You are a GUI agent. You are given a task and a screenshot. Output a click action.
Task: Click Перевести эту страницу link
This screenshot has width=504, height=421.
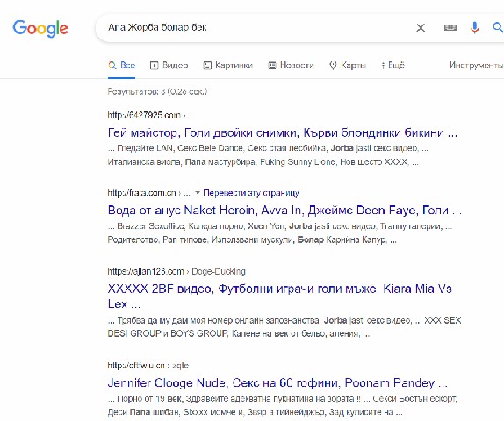point(251,193)
